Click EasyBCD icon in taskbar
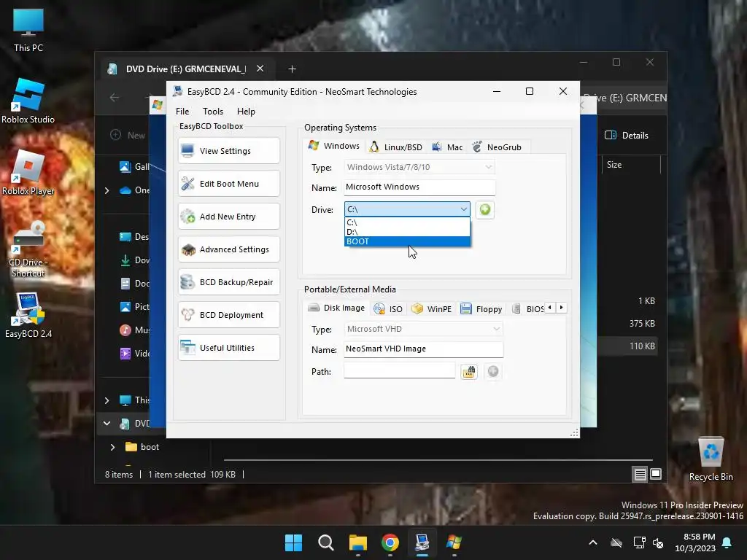Screen dimensions: 747x560 pyautogui.click(x=422, y=542)
